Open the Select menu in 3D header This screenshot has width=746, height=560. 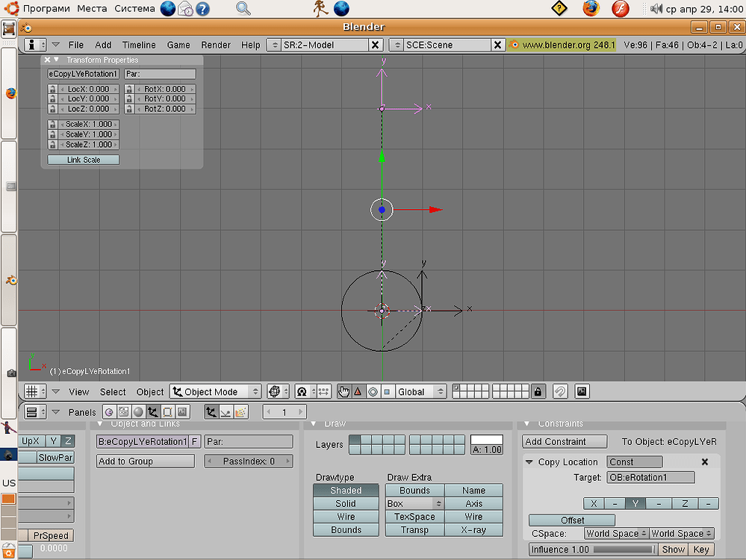coord(113,391)
